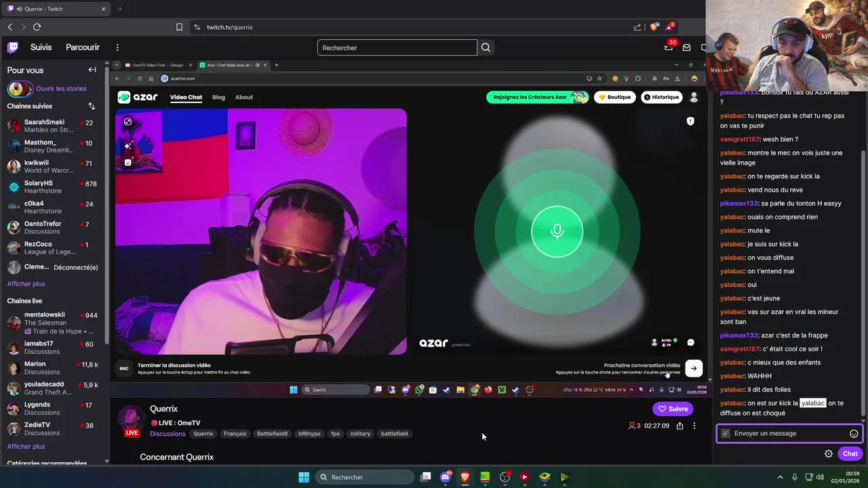The image size is (868, 488).
Task: Select the Querrix - Twitch browser tab
Action: coord(57,9)
